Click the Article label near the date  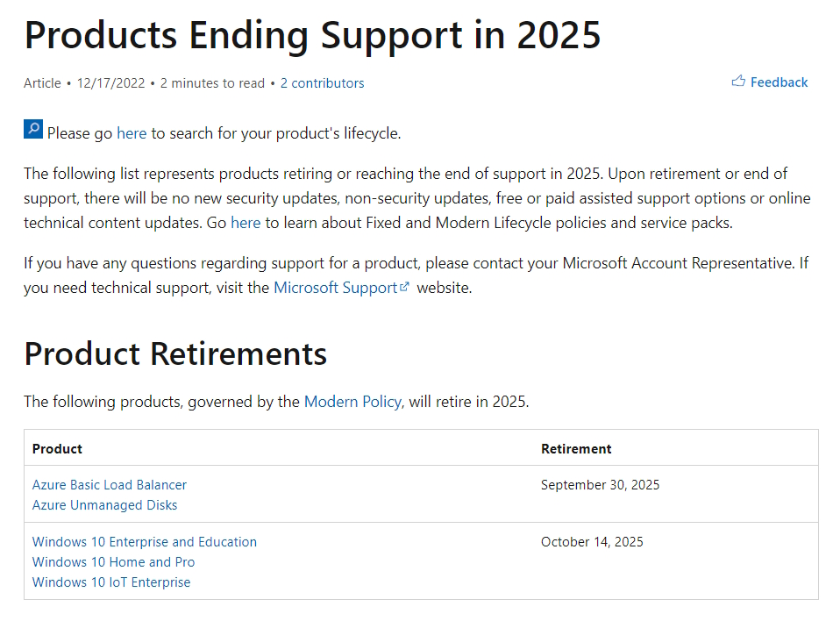(x=42, y=82)
